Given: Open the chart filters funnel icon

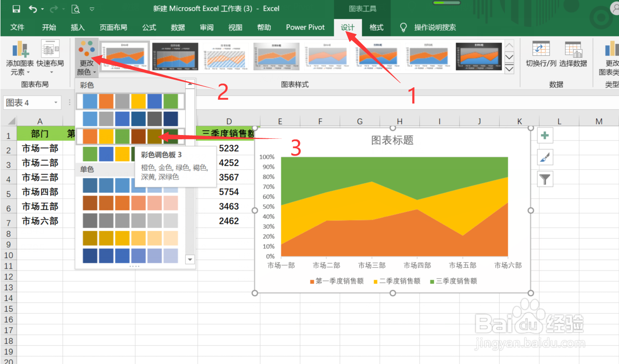Looking at the screenshot, I should 544,179.
